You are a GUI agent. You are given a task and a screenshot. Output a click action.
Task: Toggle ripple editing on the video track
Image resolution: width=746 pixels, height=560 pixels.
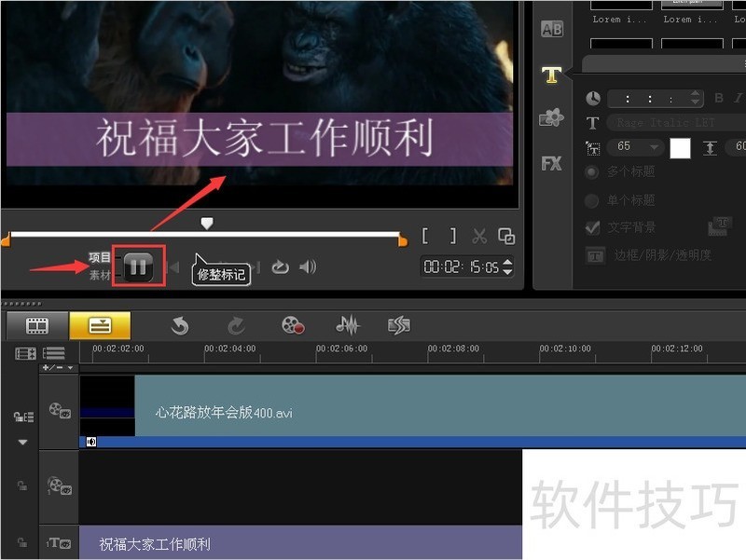tap(23, 417)
